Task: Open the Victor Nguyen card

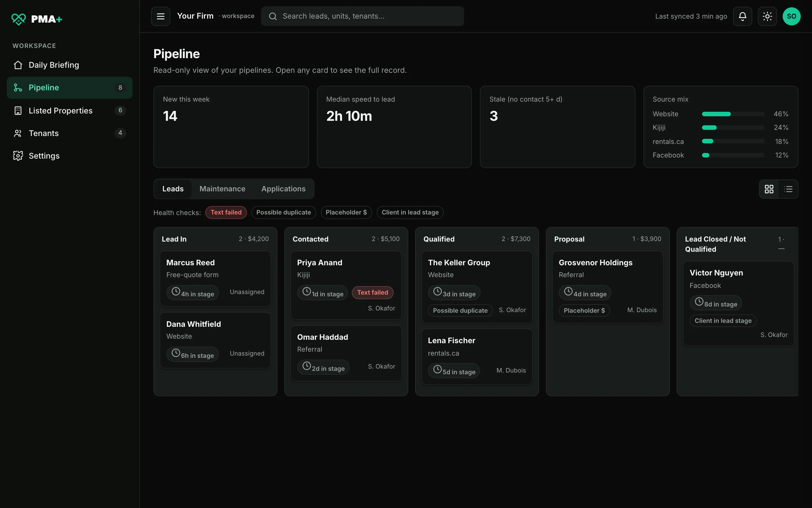Action: click(738, 303)
